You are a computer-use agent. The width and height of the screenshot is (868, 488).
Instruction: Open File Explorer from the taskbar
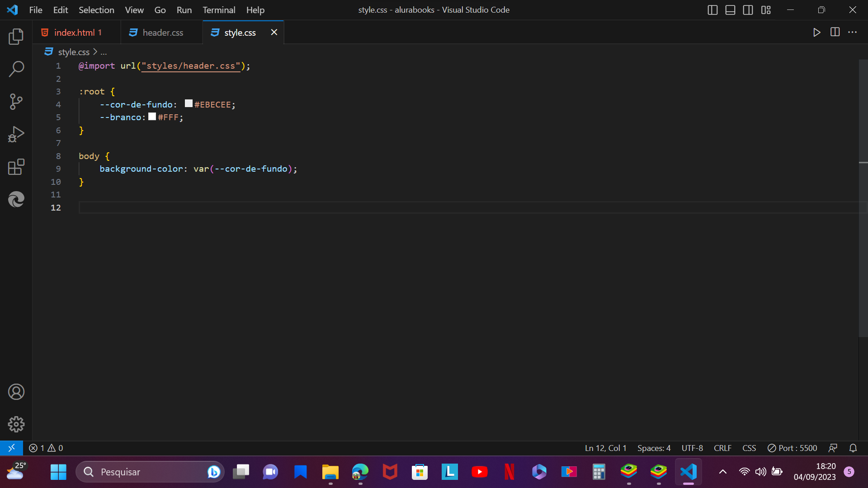(x=330, y=472)
